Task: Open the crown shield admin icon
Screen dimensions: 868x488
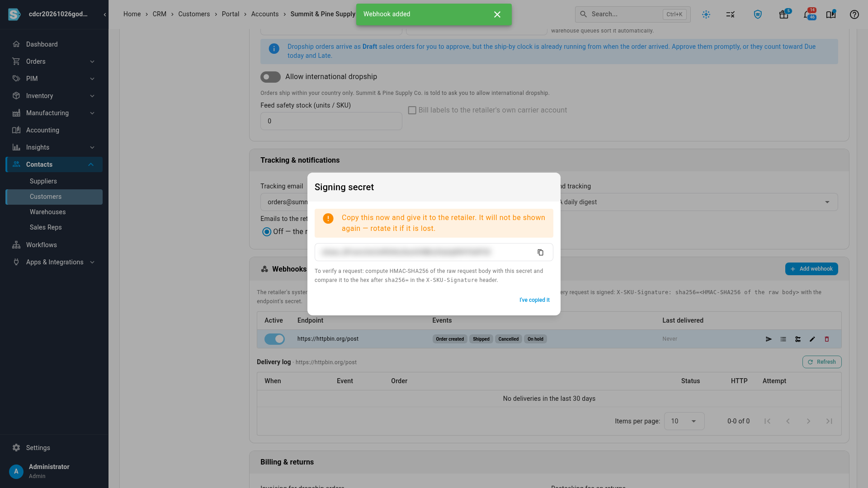Action: click(758, 14)
